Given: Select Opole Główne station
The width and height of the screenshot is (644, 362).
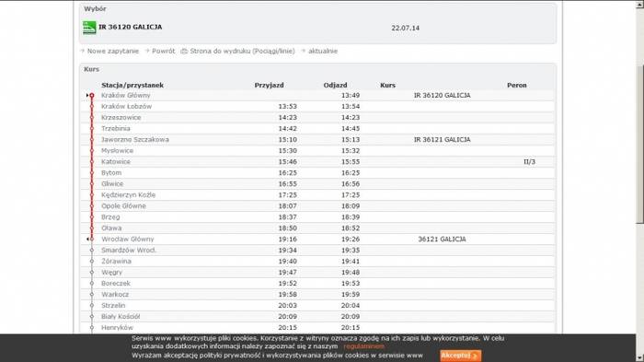Looking at the screenshot, I should (x=123, y=206).
